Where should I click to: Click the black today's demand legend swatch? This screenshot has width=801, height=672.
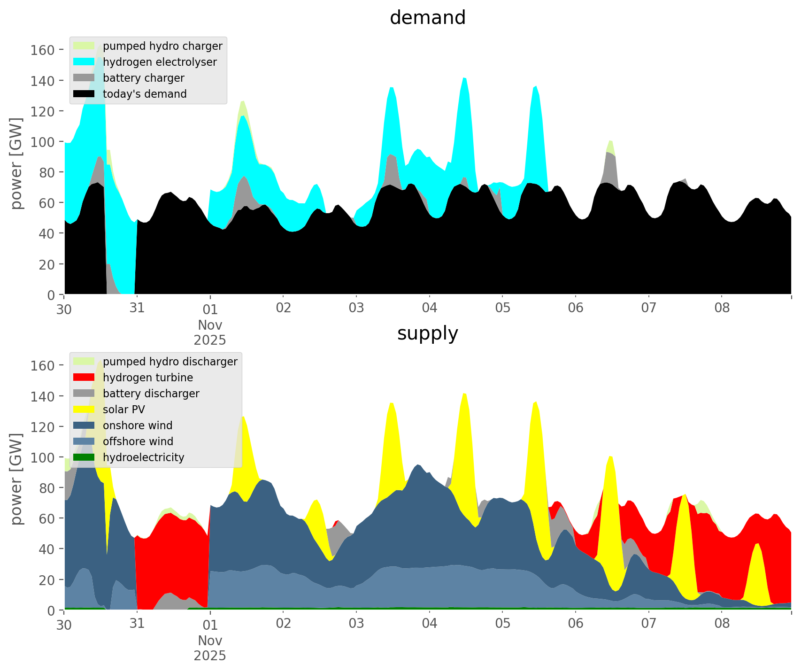(84, 94)
